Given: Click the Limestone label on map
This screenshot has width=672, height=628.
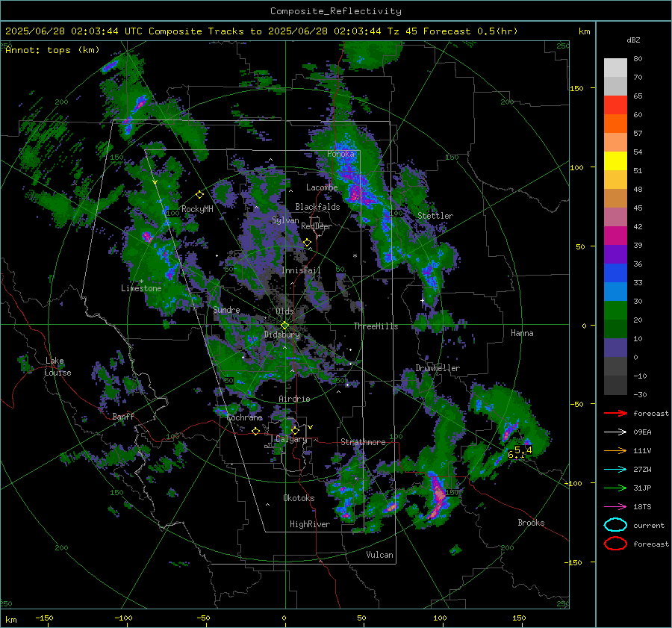Looking at the screenshot, I should (x=141, y=288).
